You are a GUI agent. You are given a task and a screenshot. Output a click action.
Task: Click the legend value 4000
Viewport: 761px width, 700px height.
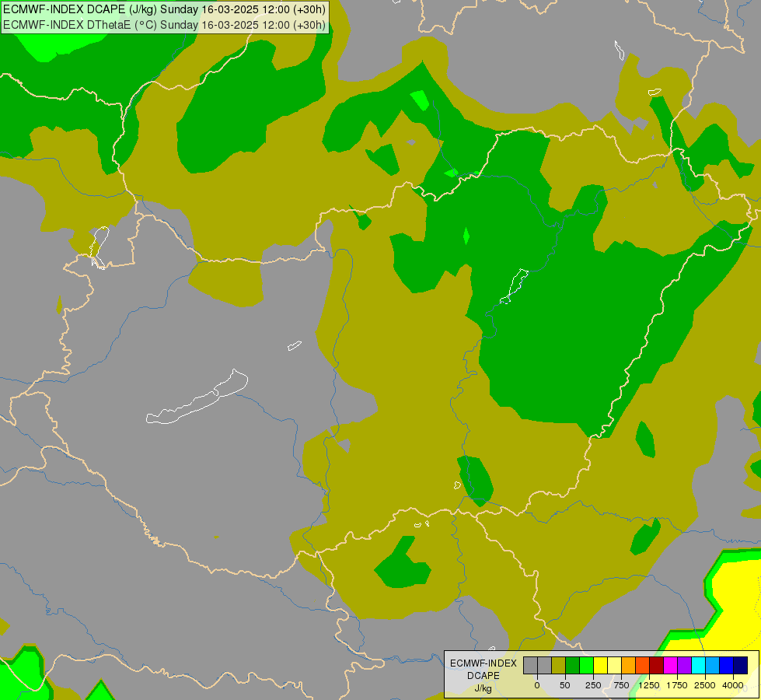(x=733, y=685)
